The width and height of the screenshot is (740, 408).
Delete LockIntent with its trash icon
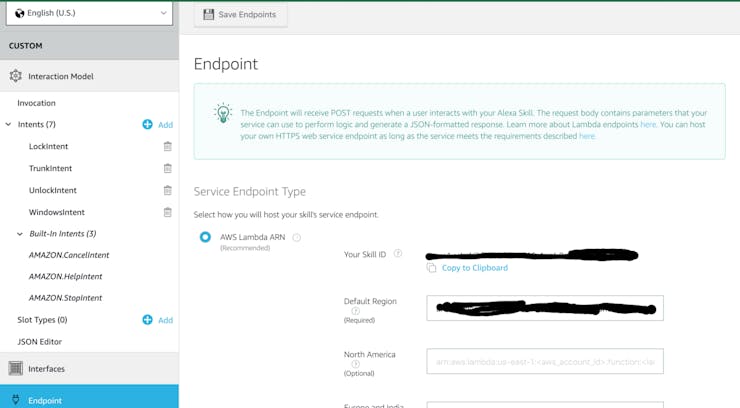pyautogui.click(x=168, y=146)
